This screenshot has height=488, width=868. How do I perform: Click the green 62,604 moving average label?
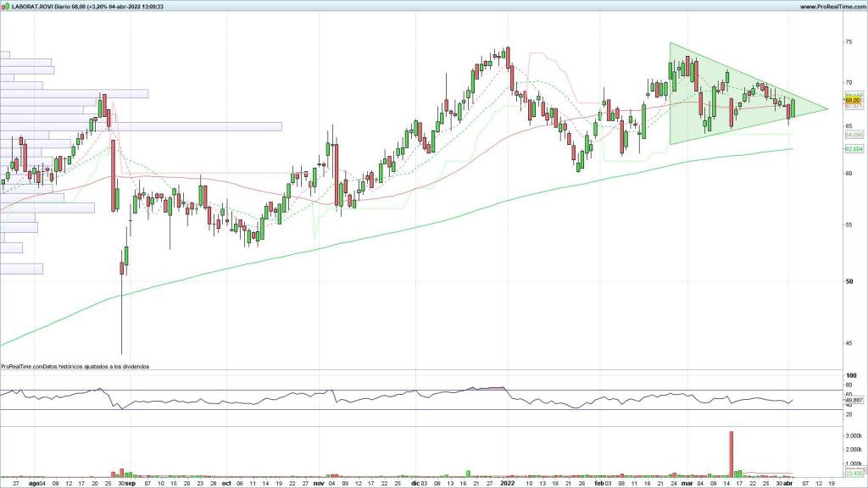pos(854,149)
